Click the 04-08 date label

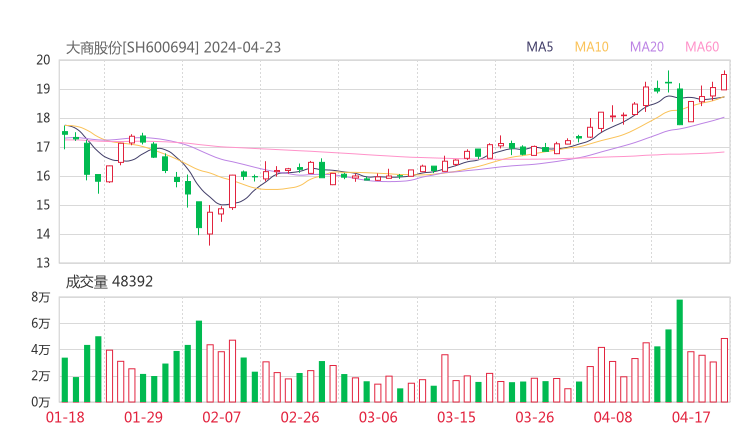(613, 417)
